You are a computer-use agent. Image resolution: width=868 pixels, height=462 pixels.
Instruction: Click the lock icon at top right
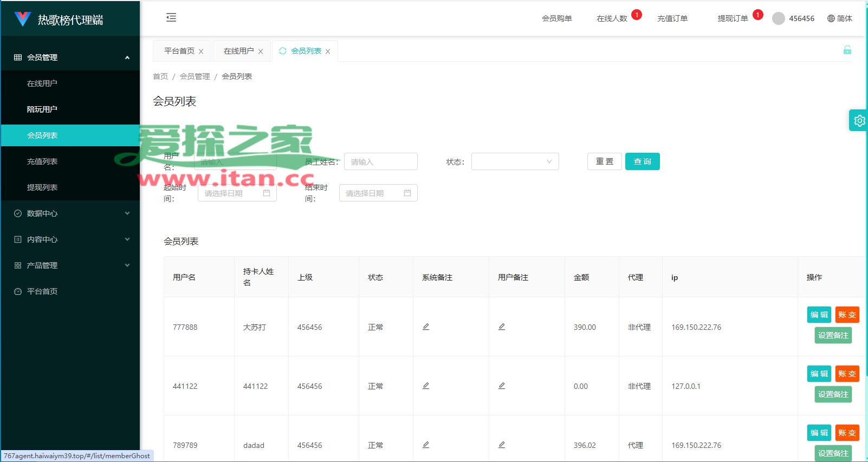[x=847, y=50]
